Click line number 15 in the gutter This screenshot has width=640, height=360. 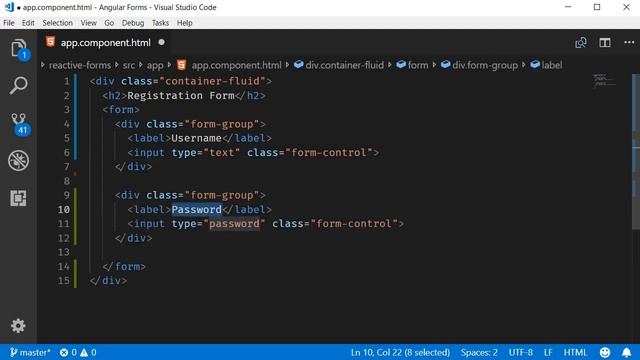point(64,281)
